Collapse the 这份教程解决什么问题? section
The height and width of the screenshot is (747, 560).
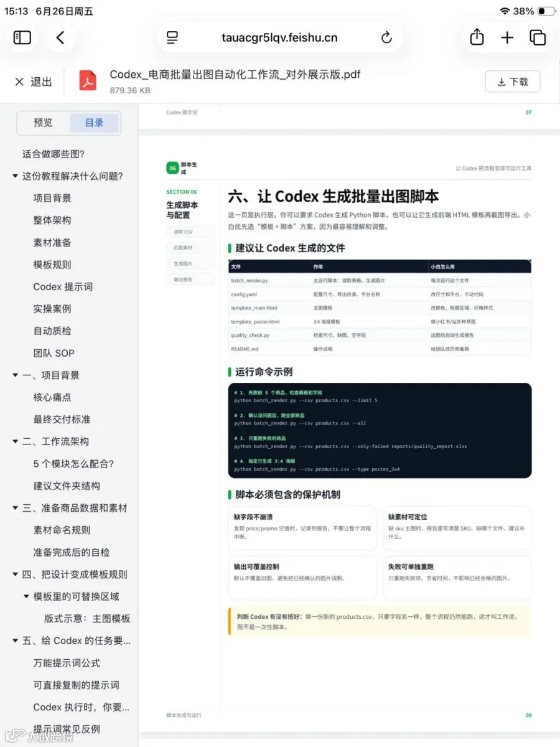click(15, 176)
